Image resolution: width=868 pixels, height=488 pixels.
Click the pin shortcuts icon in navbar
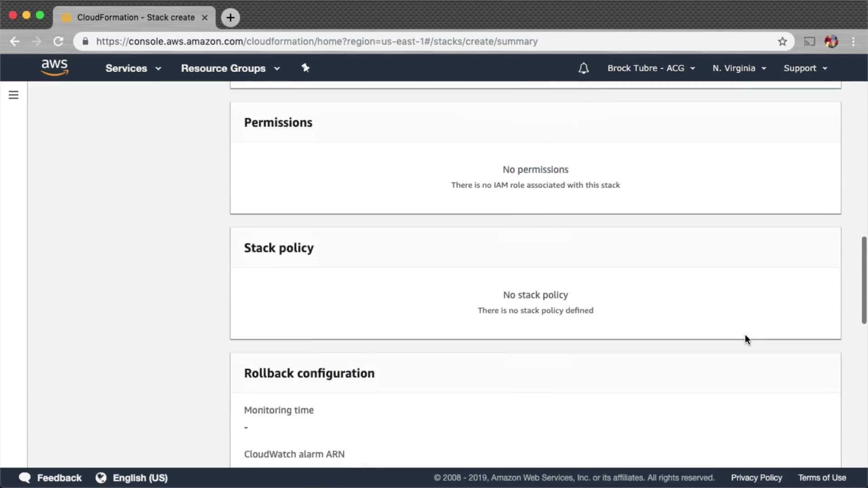(306, 68)
